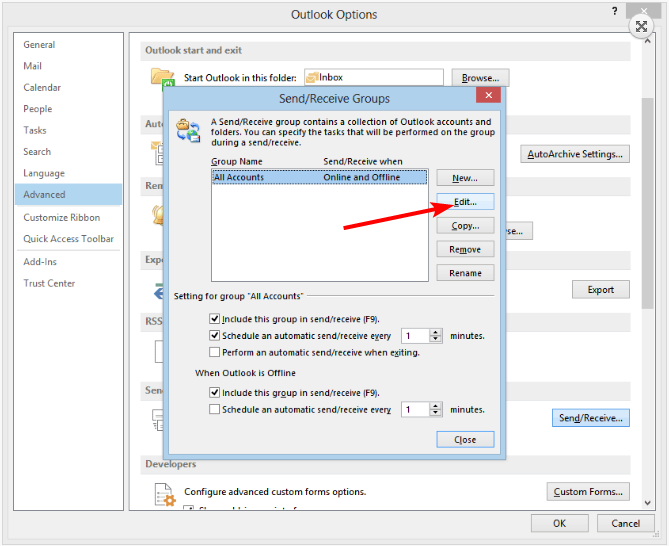Click the Copy... button
This screenshot has height=546, width=669.
pos(465,226)
